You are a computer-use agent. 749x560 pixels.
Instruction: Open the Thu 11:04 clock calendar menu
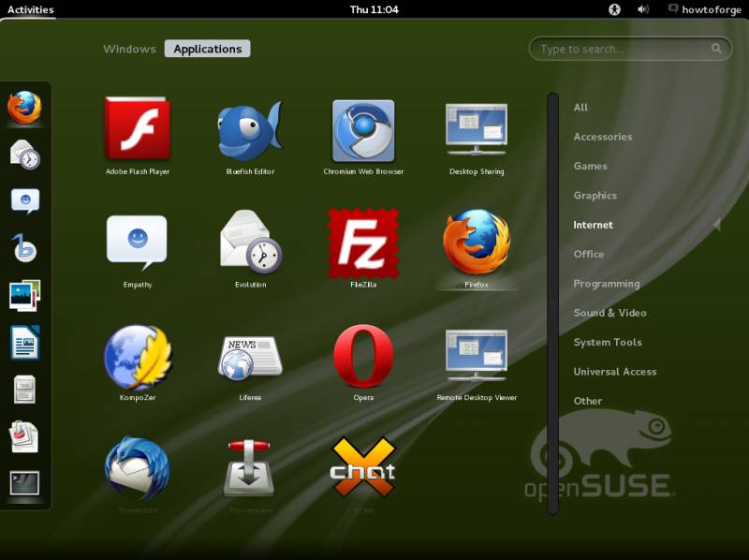[374, 9]
